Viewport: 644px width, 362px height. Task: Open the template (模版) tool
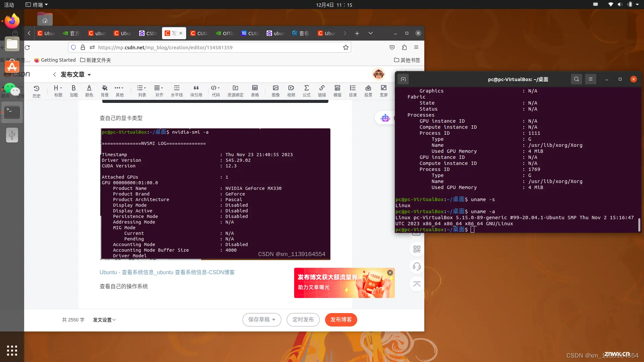click(337, 91)
